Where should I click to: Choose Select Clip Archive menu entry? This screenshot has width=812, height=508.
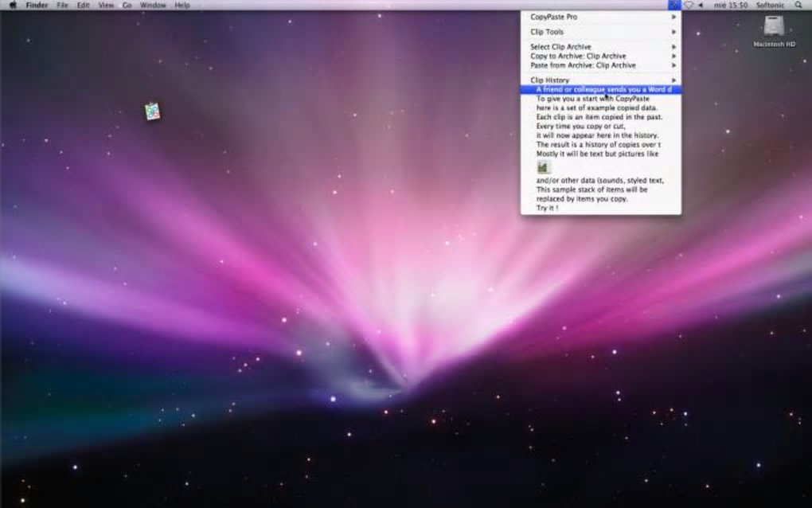601,47
